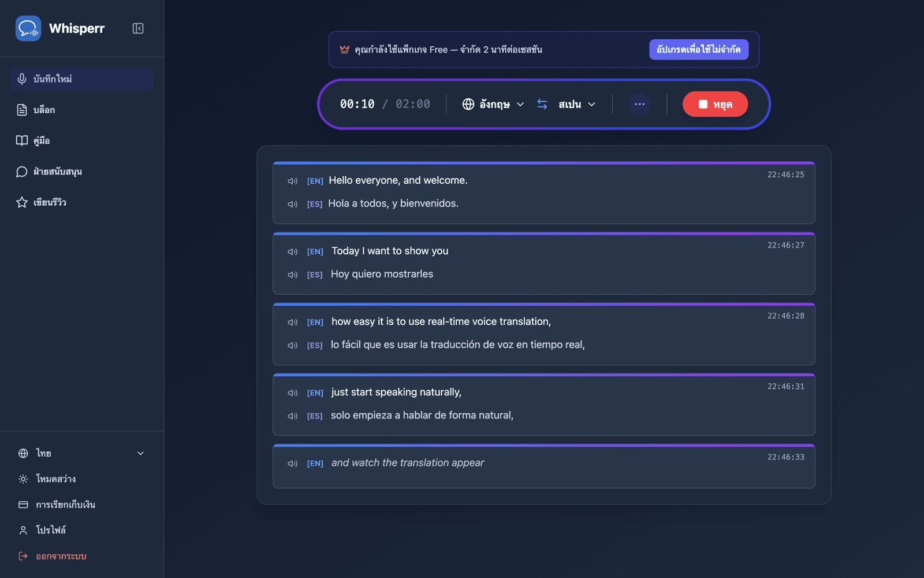Click [ES] tag of 'Hola a todos' line

(315, 204)
